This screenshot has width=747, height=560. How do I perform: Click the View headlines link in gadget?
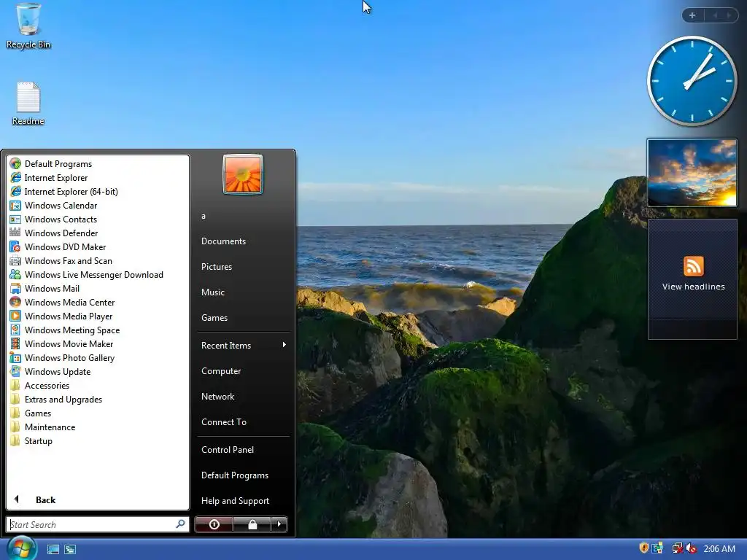pyautogui.click(x=693, y=287)
